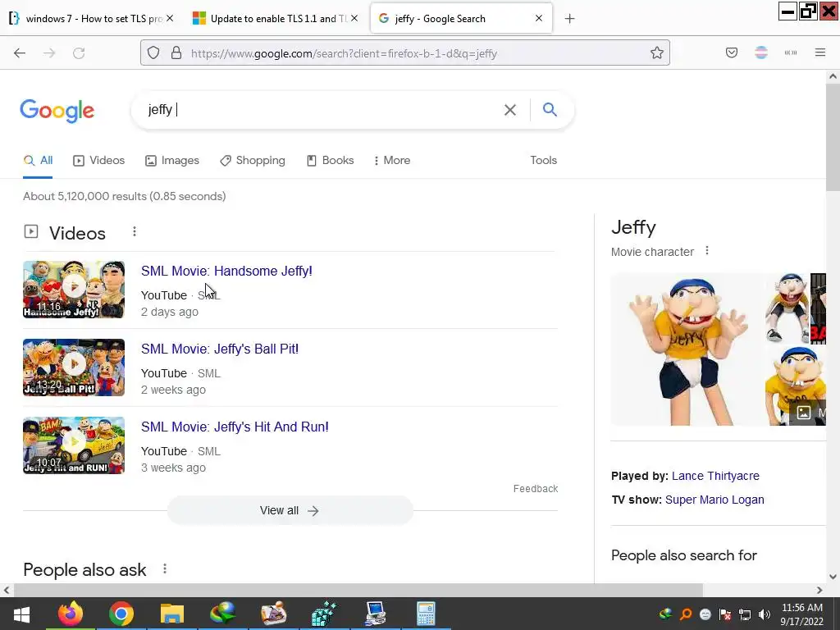Open SML Movie: Jeffy's Hit And Run! link
The image size is (840, 630).
point(235,427)
